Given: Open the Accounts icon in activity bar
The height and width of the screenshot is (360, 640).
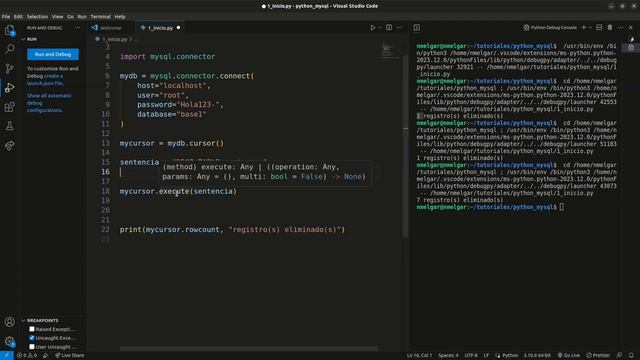Looking at the screenshot, I should (9, 322).
